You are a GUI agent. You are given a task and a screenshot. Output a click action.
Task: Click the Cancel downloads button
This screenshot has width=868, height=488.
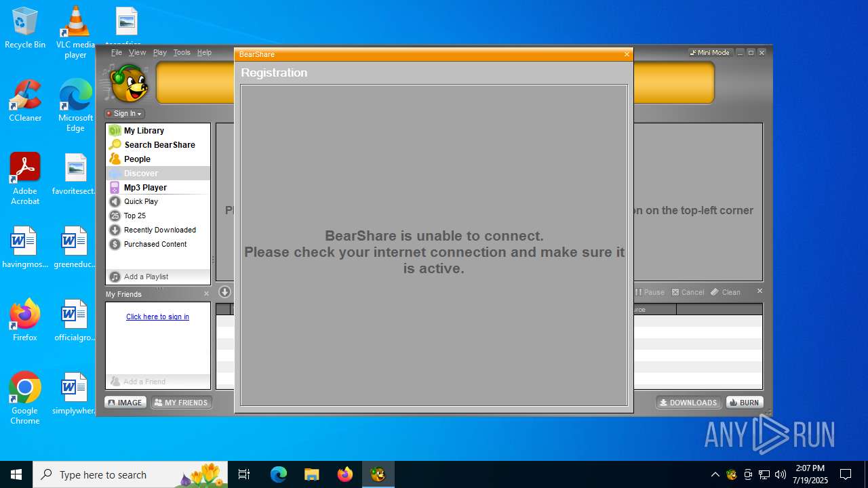[x=688, y=292]
